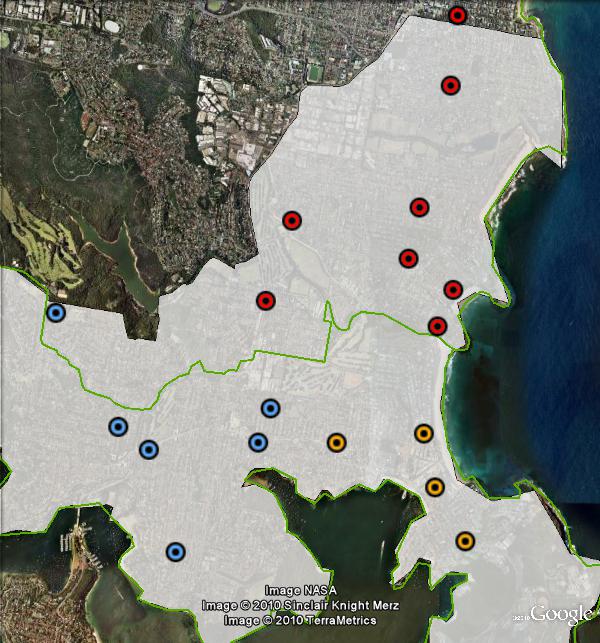Screen dimensions: 600x643
Task: Click the orange marker second from the bottom
Action: click(x=435, y=487)
